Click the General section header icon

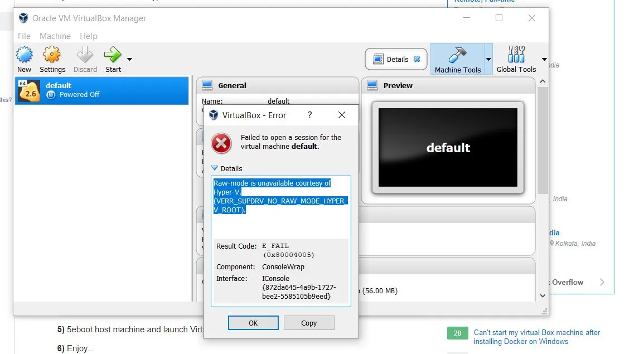tap(207, 85)
